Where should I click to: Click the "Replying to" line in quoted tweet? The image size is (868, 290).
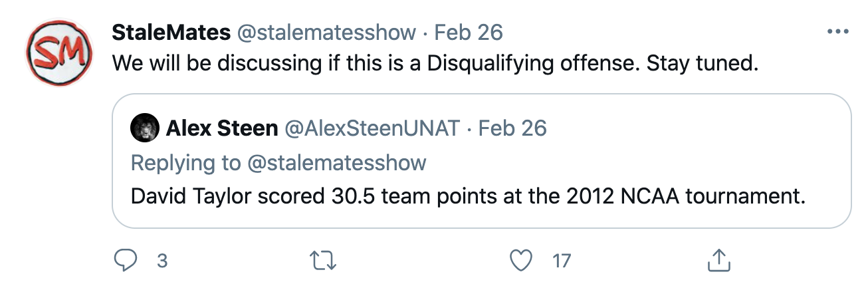tap(186, 162)
